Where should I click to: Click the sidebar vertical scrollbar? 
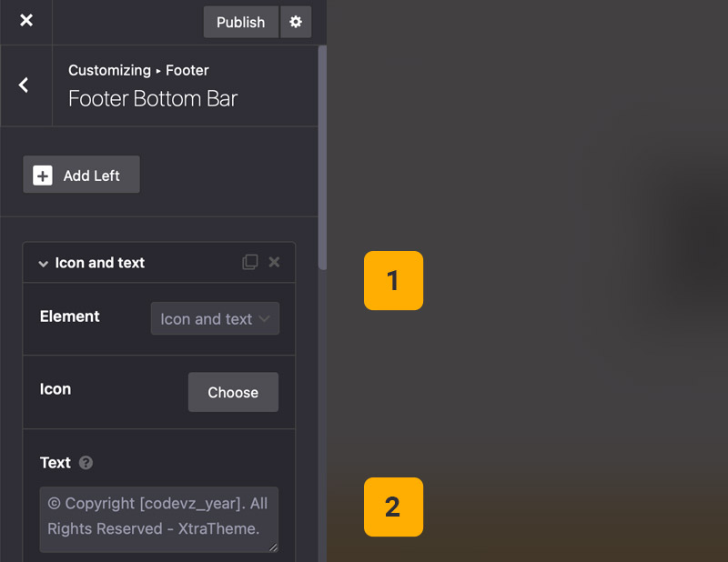322,155
